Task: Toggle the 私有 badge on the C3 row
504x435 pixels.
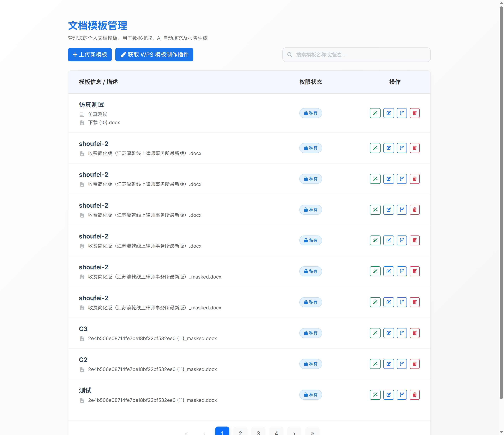Action: pyautogui.click(x=311, y=333)
